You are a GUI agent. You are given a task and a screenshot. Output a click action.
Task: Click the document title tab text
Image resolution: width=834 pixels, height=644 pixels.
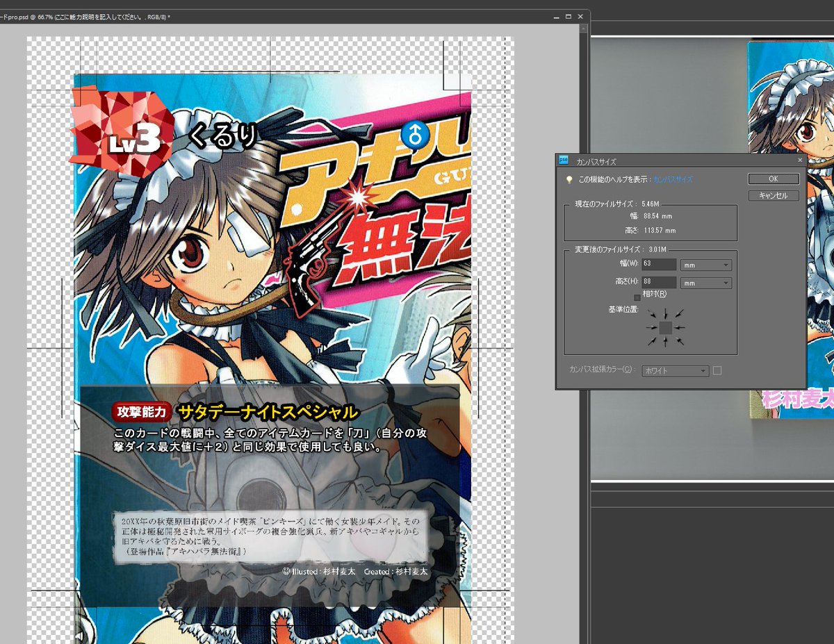click(85, 16)
